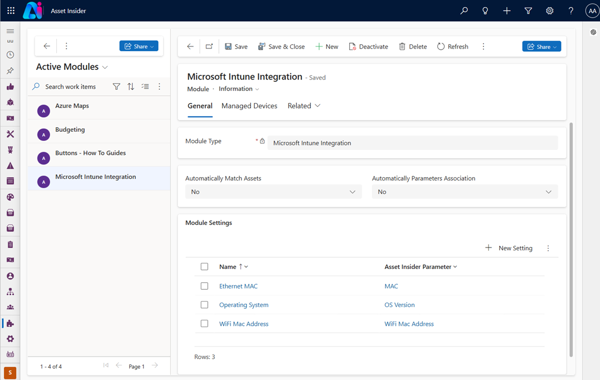
Task: Click the thumbs-up icon in sidebar
Action: 10,86
